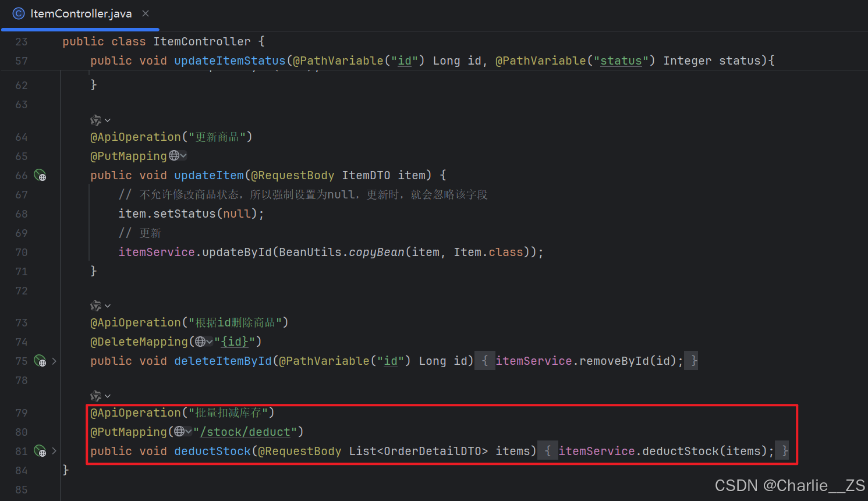Image resolution: width=868 pixels, height=501 pixels.
Task: Click the copyBean method call on line 70
Action: pyautogui.click(x=377, y=252)
